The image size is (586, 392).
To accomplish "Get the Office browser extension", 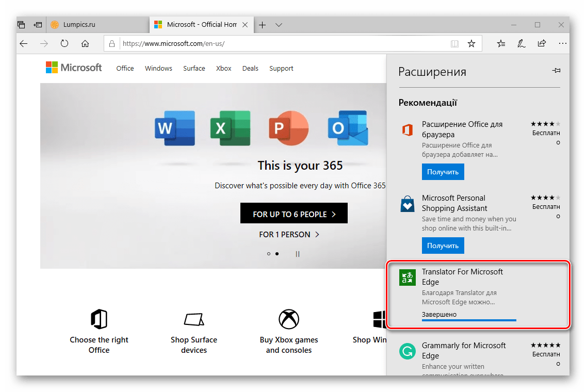I will point(443,171).
